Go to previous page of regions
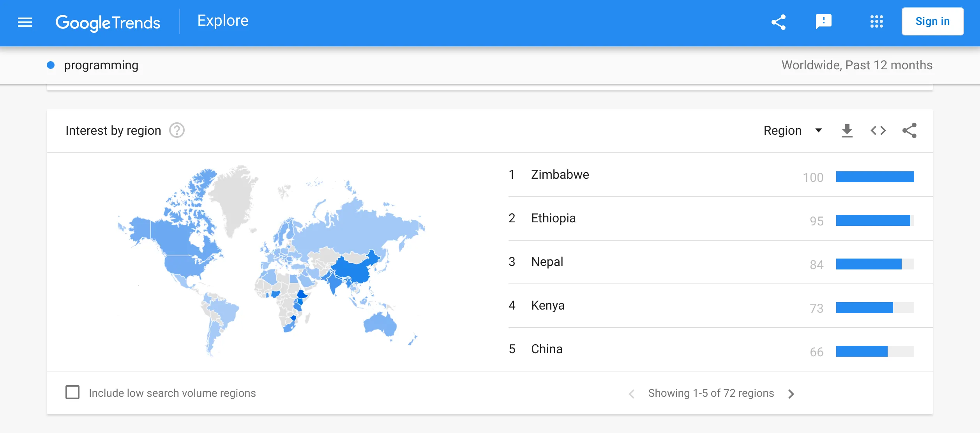The width and height of the screenshot is (980, 433). 632,394
